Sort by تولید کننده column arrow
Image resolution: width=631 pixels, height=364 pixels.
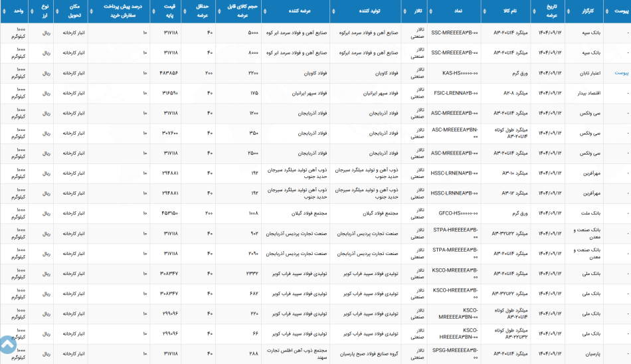pos(333,11)
